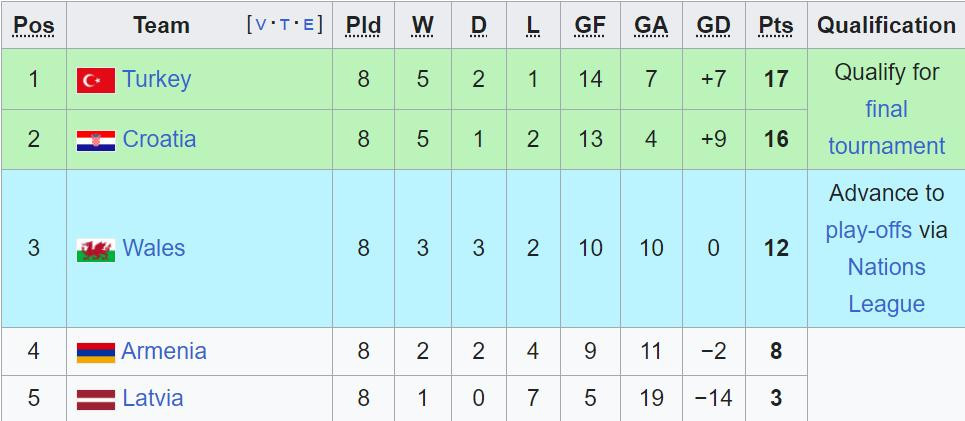Visit the Latvia team link
Screen dimensions: 965x421
click(153, 398)
